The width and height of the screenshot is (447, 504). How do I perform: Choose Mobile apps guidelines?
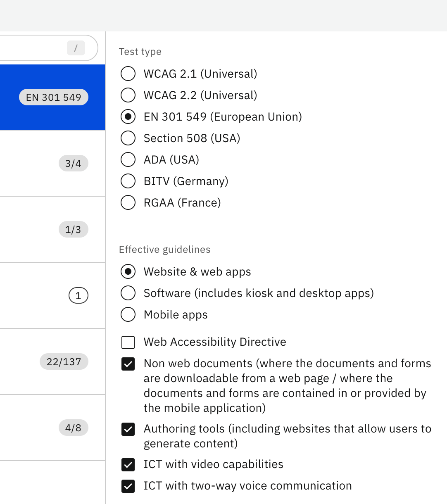128,314
